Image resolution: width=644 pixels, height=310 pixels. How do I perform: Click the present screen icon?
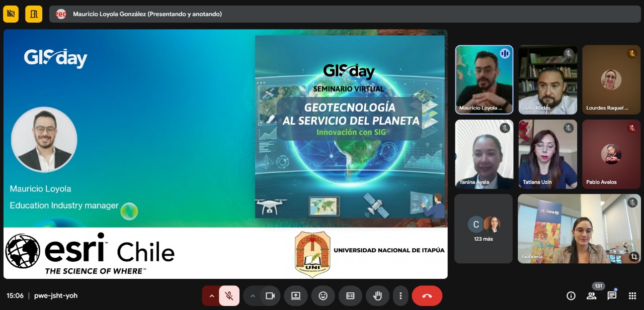296,296
